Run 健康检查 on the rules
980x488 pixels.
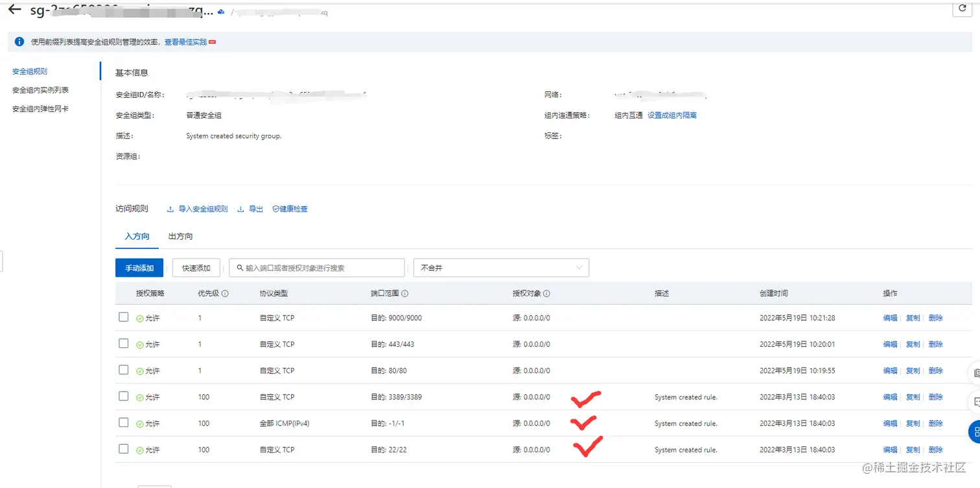(290, 209)
